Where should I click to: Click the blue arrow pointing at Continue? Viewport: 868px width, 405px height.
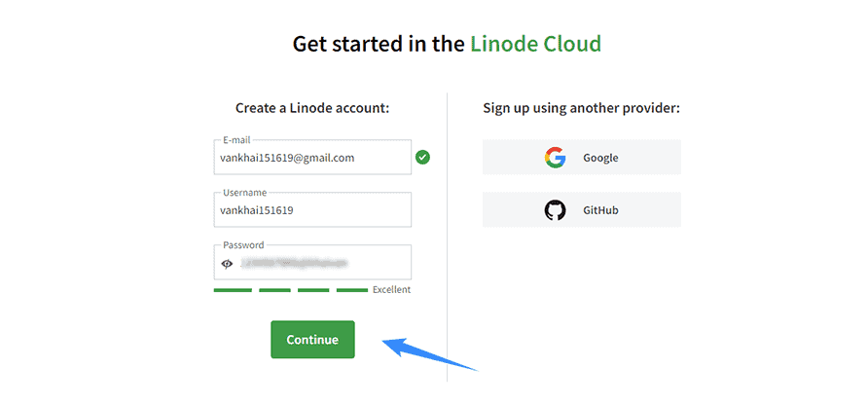429,353
